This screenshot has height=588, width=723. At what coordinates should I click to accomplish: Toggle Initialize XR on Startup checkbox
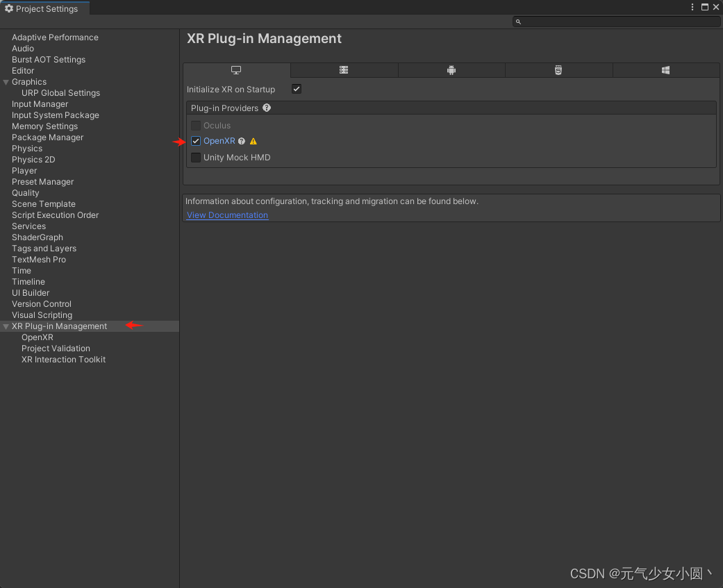click(297, 89)
